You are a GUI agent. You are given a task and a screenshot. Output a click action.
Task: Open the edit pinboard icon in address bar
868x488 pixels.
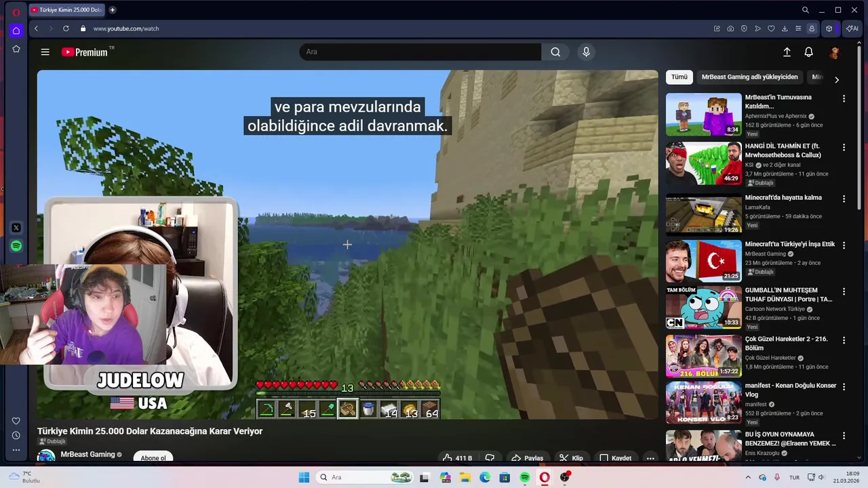tap(717, 28)
